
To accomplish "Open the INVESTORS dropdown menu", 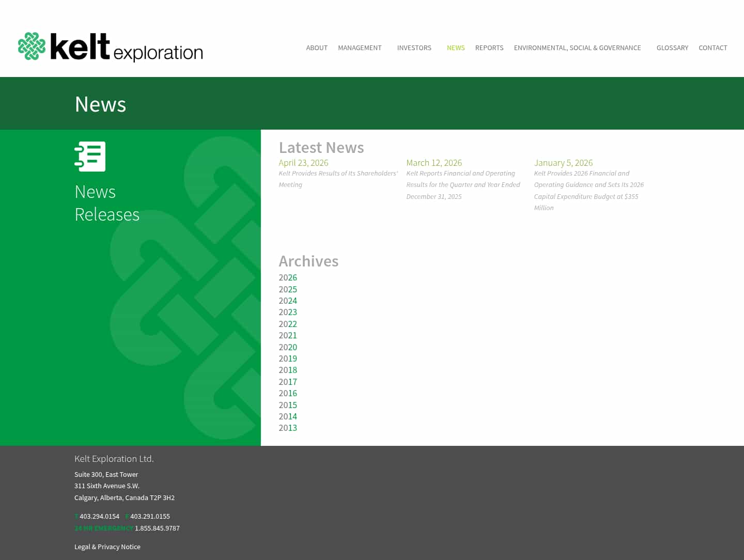I will [414, 48].
